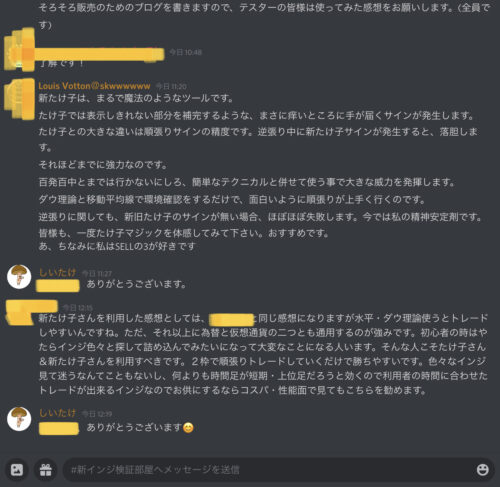Open the image upload icon beside message box
The width and height of the screenshot is (500, 487).
[17, 470]
